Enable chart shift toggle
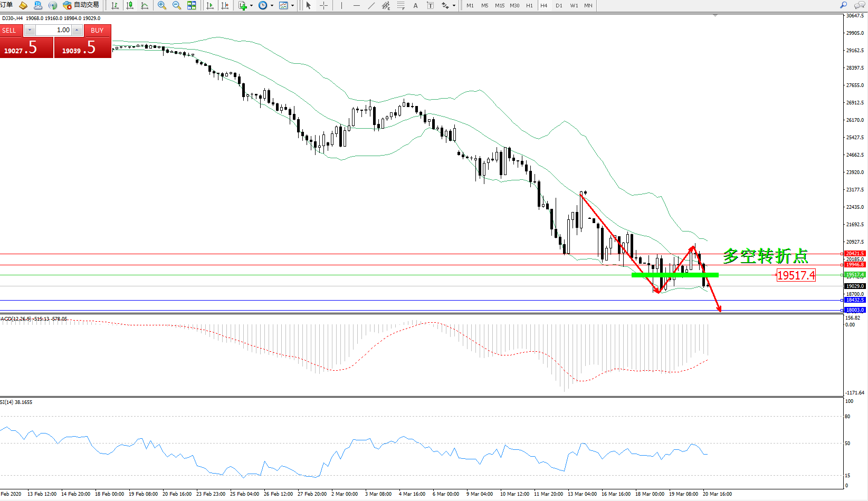This screenshot has width=868, height=501. (x=225, y=5)
